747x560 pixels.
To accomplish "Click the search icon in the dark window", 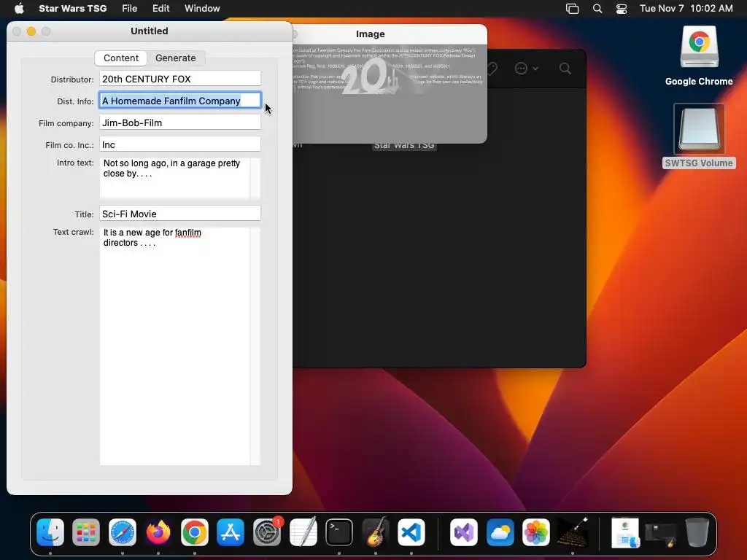I will (565, 69).
